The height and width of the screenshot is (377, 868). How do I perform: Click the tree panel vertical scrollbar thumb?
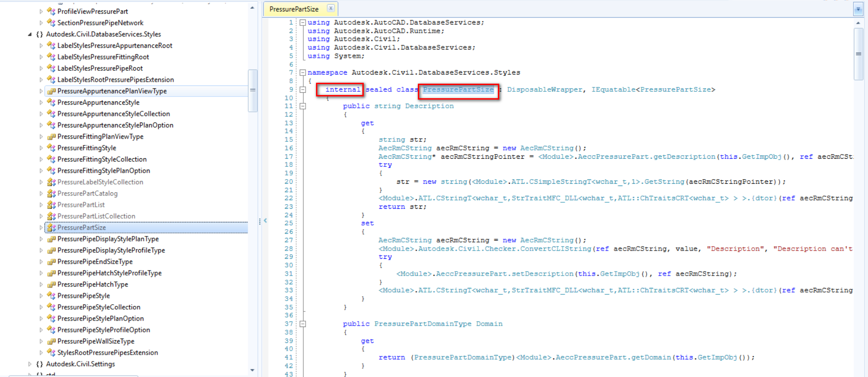(x=252, y=90)
